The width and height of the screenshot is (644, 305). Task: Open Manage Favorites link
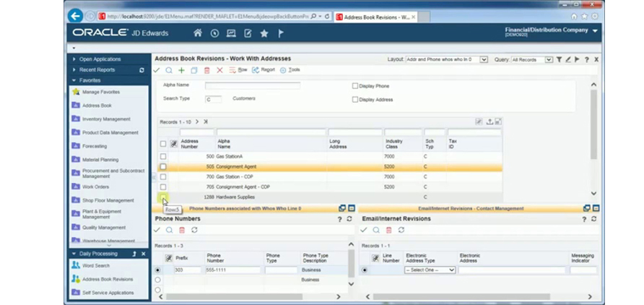pyautogui.click(x=101, y=92)
